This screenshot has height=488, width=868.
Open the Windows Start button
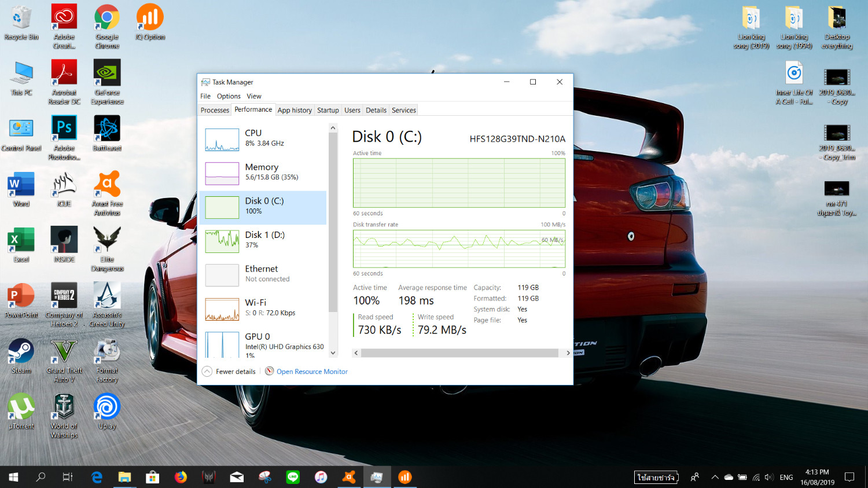(13, 477)
